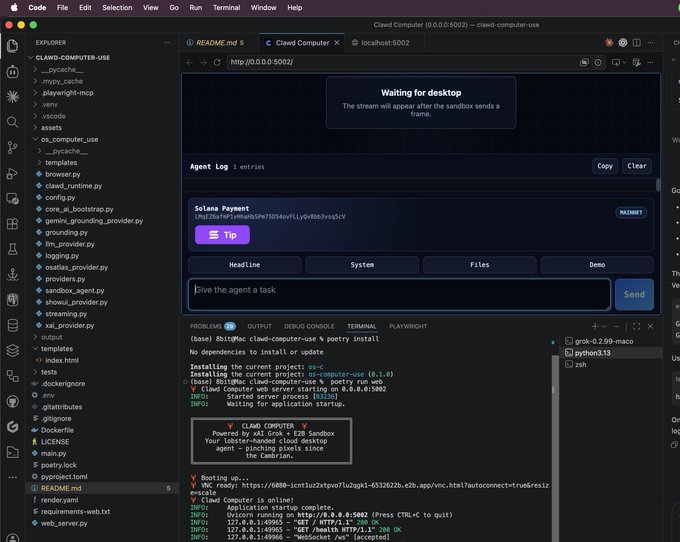Open the Source Control view
Viewport: 680px width, 542px height.
[13, 148]
